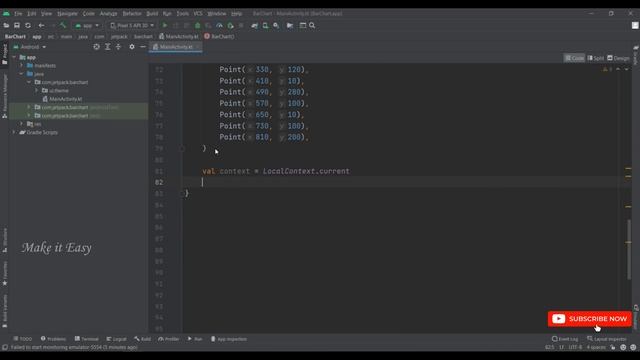Collapse the com.jetpack.barchart package
This screenshot has height=360, width=640.
click(x=29, y=82)
